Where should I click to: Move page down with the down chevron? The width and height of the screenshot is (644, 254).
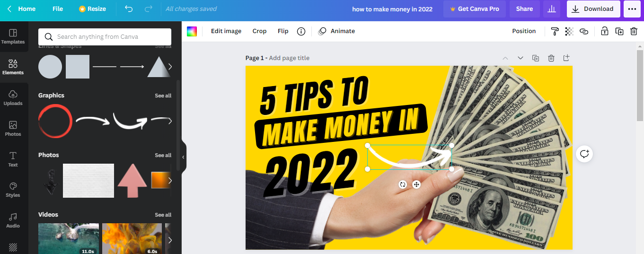pos(520,58)
